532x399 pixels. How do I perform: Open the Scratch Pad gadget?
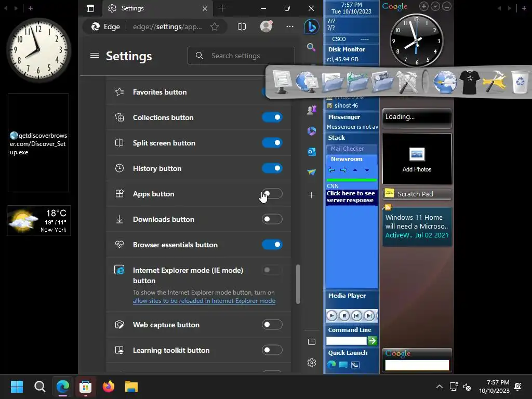(417, 194)
